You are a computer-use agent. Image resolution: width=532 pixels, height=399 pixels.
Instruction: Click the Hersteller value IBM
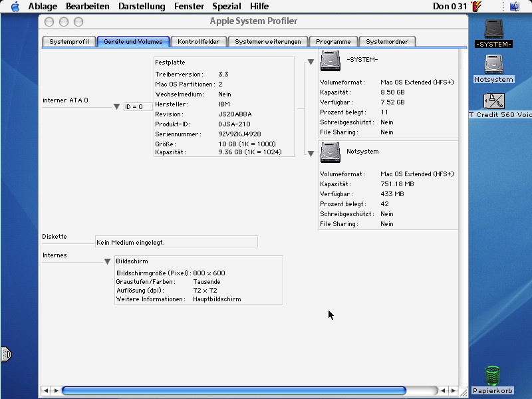tap(224, 104)
